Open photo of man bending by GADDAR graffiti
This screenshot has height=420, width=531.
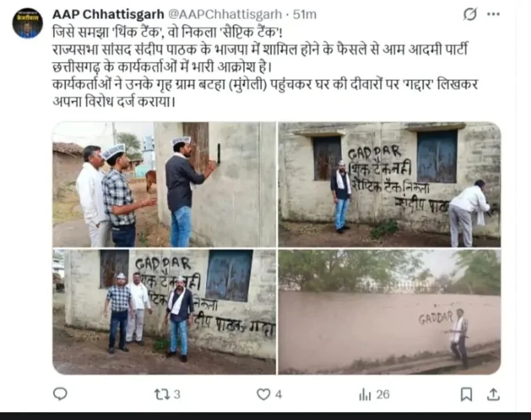click(x=389, y=185)
